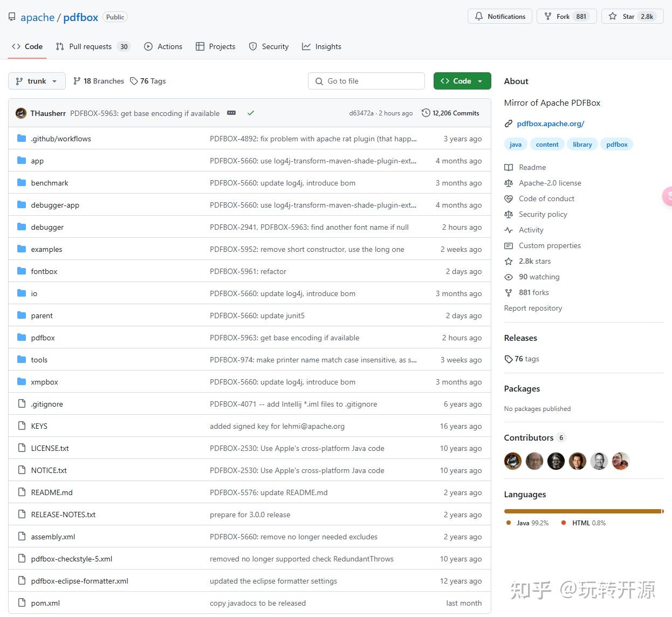
Task: Click the fork icon next to Fork count
Action: coord(547,16)
